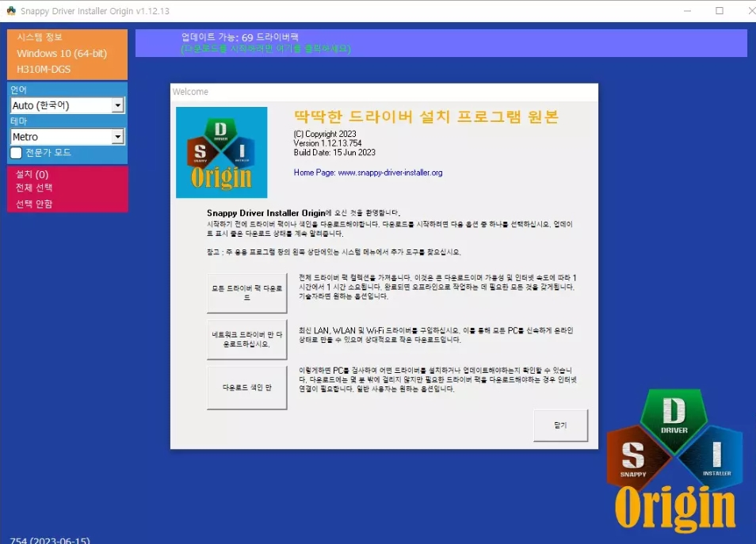Choose 전체 선택 to select all drivers

[34, 188]
